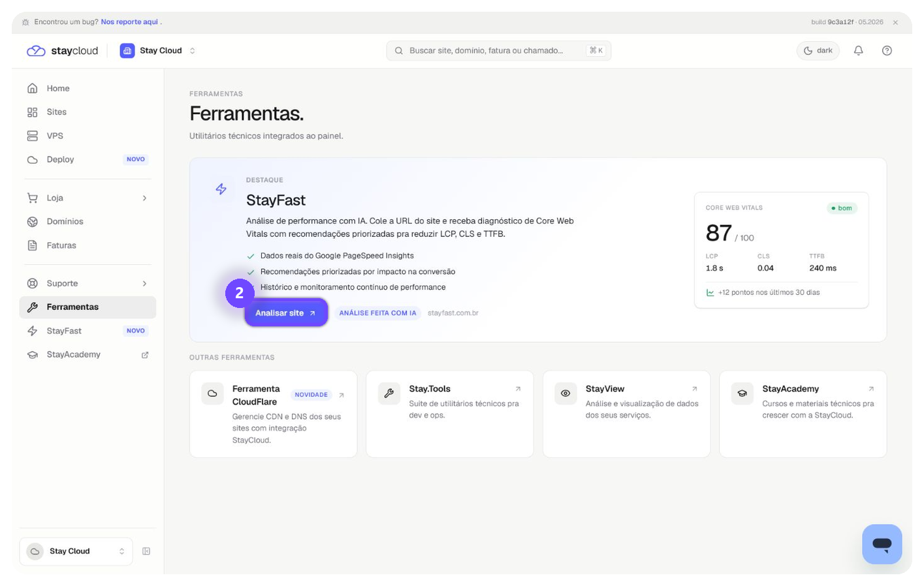
Task: Open Deploy in the sidebar
Action: (88, 159)
